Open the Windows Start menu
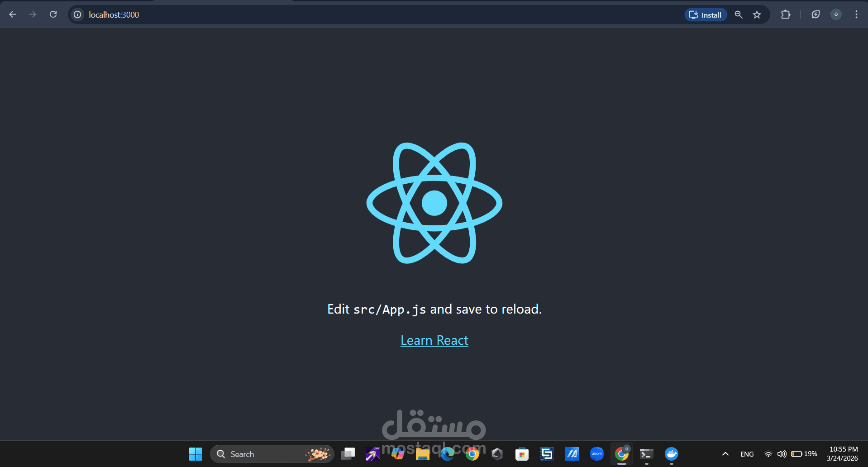 [x=196, y=454]
